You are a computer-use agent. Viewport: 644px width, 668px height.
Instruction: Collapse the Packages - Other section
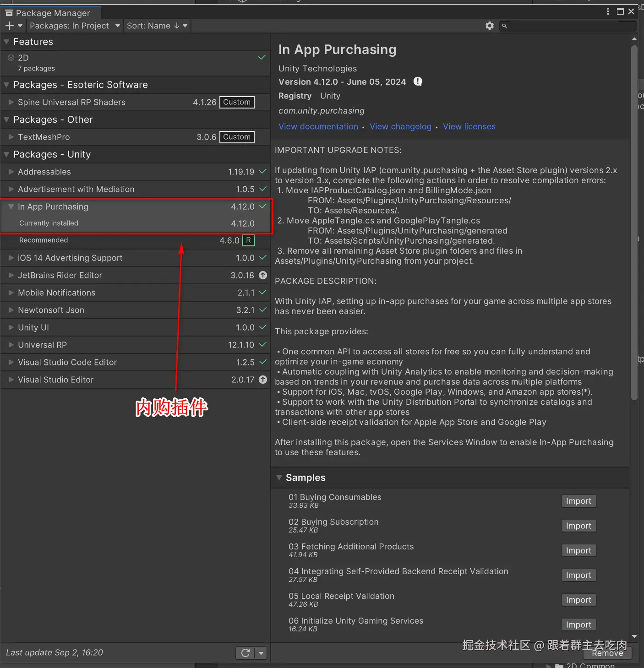pyautogui.click(x=6, y=119)
